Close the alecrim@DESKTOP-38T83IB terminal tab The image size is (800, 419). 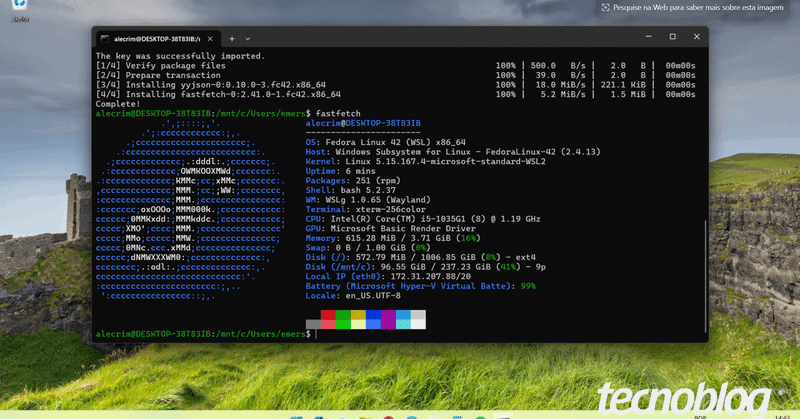210,39
